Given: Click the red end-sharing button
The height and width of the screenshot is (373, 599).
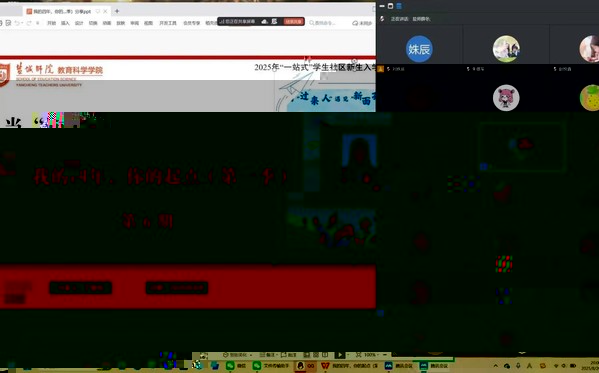Looking at the screenshot, I should (294, 22).
